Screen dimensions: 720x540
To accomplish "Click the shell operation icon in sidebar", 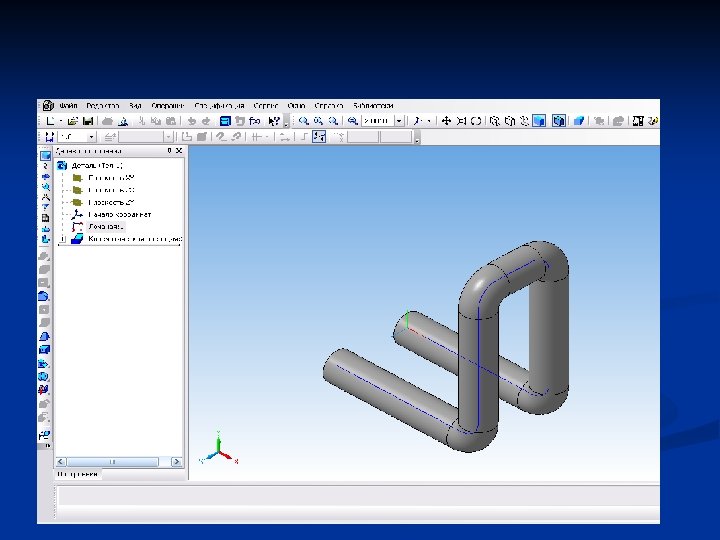I will 44,349.
